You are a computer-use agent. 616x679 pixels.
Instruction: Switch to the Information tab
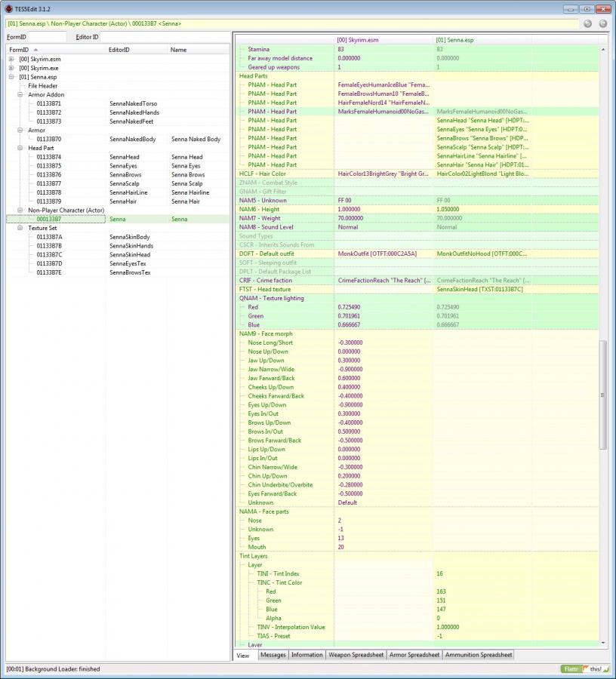coord(307,655)
